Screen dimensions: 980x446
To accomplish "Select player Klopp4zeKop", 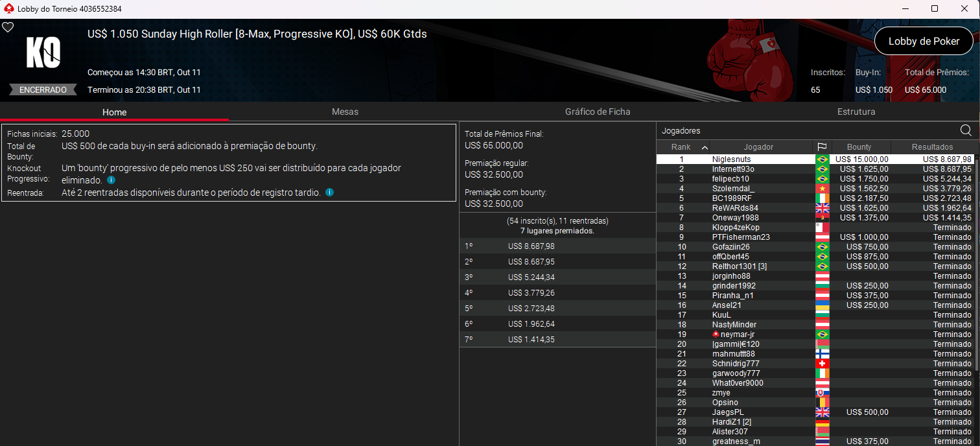I will click(x=815, y=228).
